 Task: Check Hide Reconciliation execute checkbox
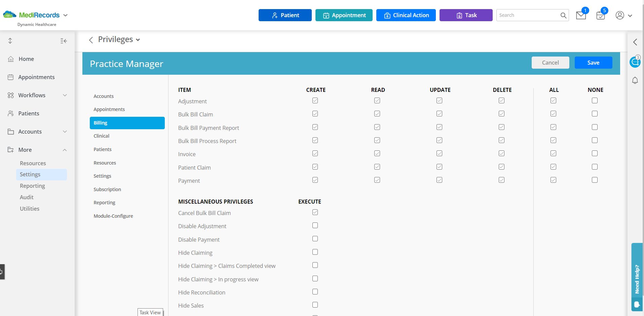[315, 292]
